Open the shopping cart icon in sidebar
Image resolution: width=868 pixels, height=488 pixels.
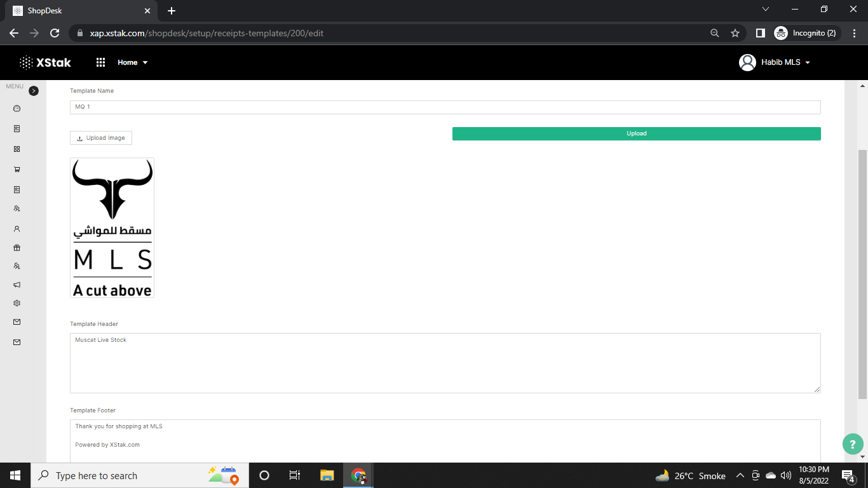click(x=17, y=170)
